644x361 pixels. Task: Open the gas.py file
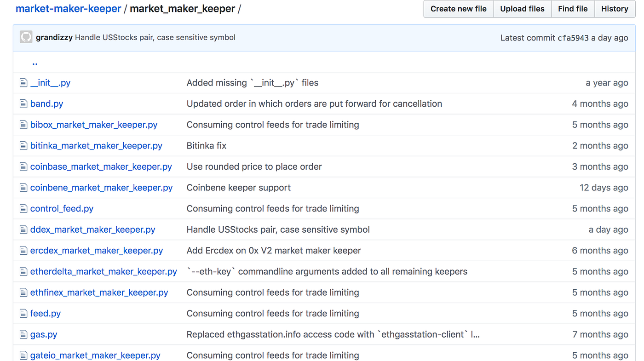[x=44, y=334]
